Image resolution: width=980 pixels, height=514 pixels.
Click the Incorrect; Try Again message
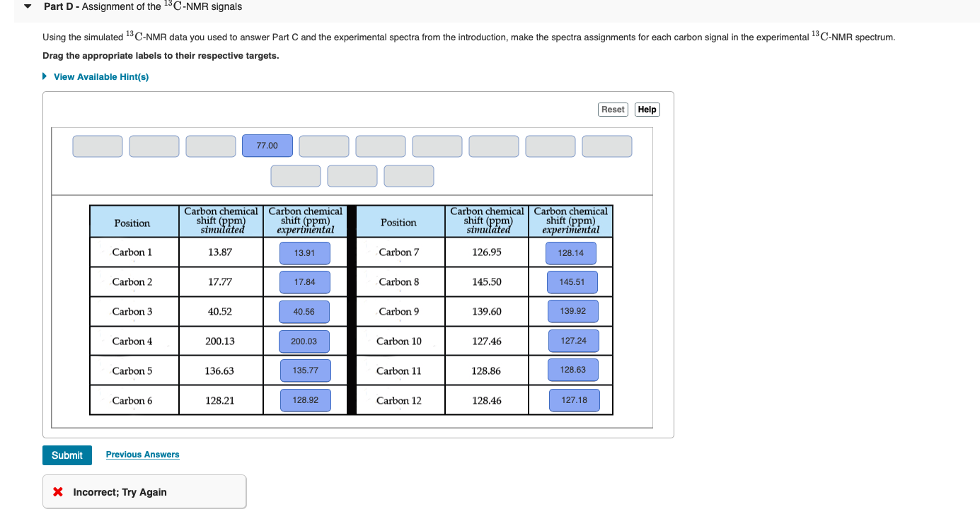[120, 492]
